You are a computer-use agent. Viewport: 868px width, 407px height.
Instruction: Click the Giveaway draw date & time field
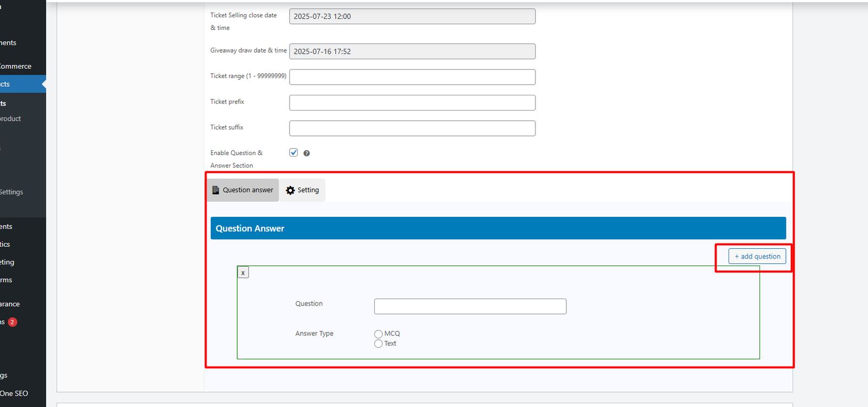coord(412,51)
